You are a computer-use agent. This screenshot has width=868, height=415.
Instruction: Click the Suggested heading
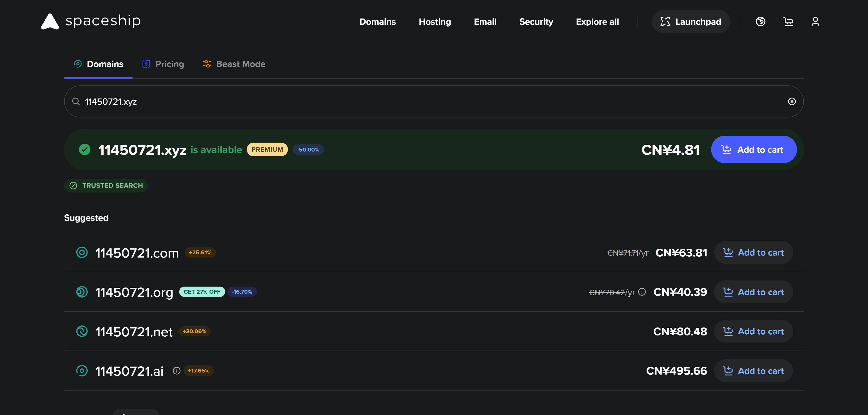[x=86, y=218]
